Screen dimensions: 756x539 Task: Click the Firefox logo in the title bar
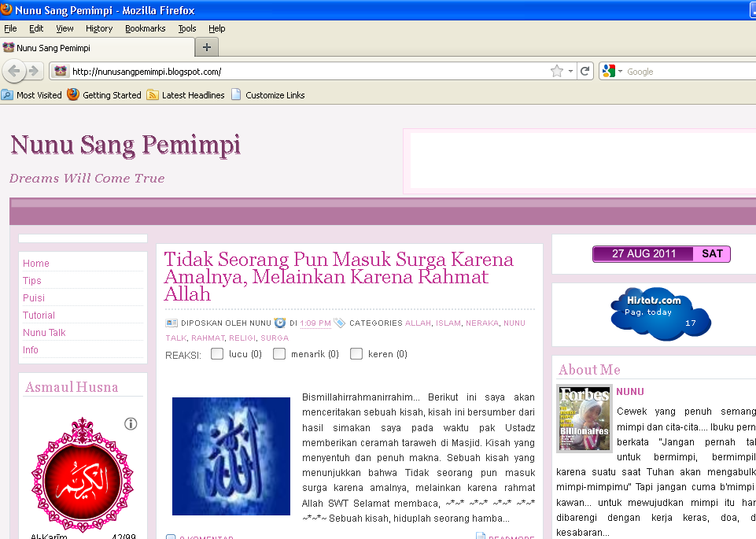[6, 9]
